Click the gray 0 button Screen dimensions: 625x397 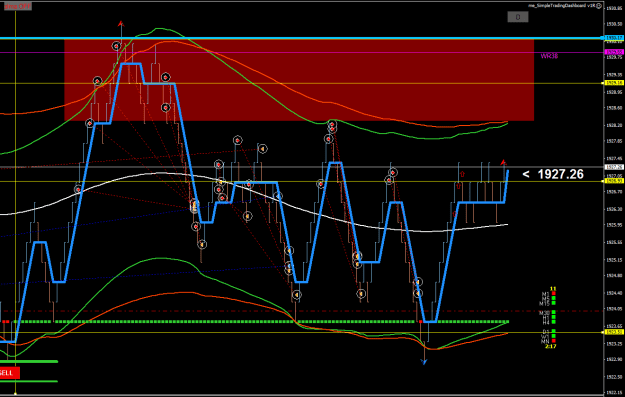pos(518,17)
